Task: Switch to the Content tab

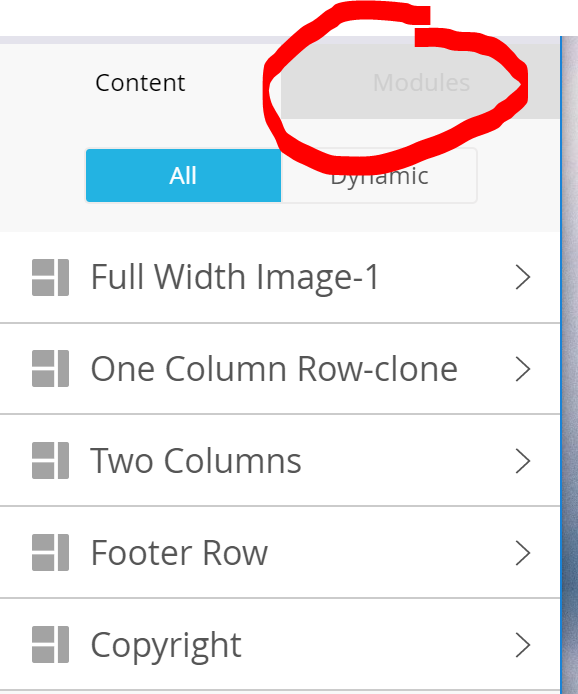Action: point(140,82)
